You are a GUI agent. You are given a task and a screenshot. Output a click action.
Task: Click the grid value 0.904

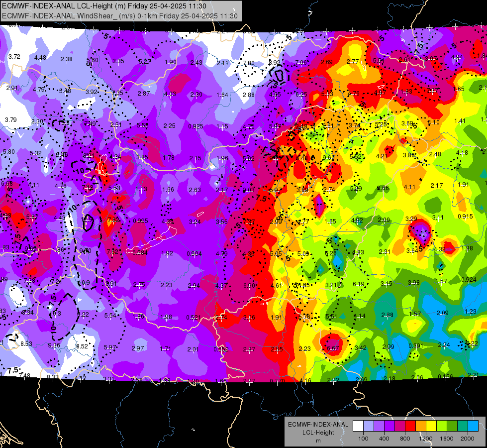[194, 254]
